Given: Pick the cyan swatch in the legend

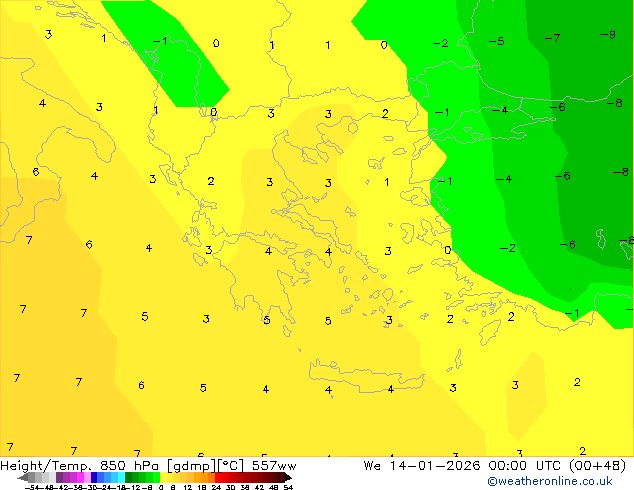Looking at the screenshot, I should 122,477.
